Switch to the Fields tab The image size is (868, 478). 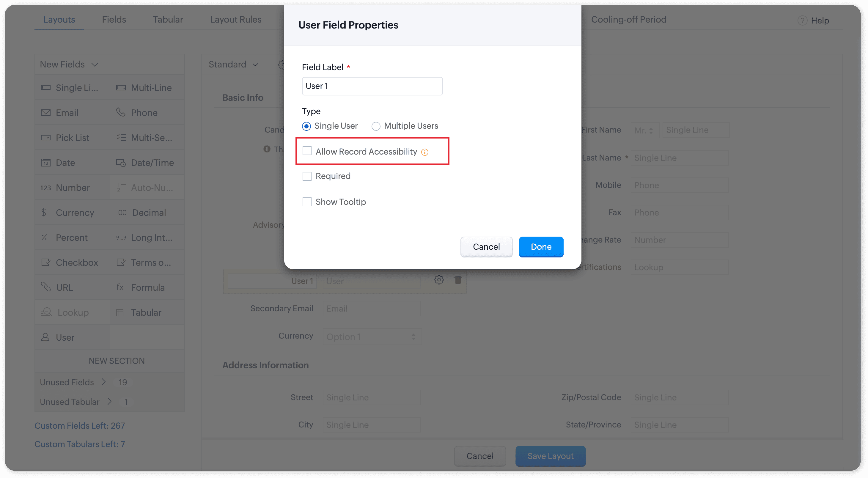(x=114, y=20)
